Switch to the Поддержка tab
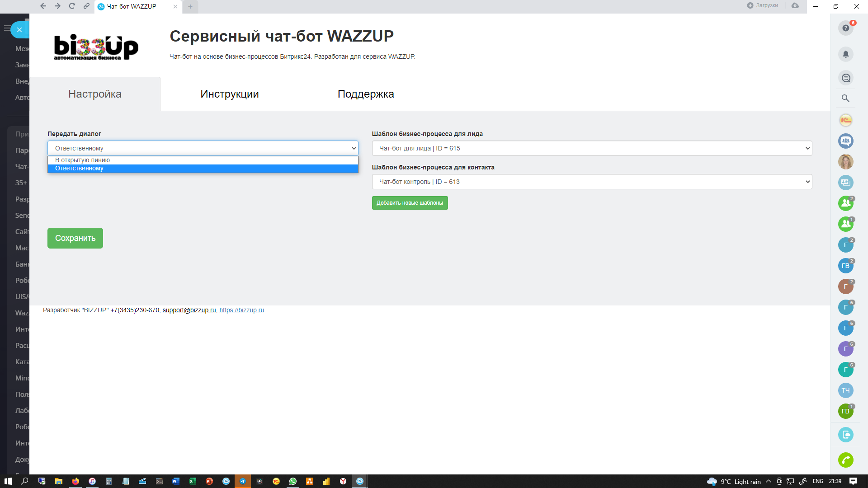 pos(365,94)
